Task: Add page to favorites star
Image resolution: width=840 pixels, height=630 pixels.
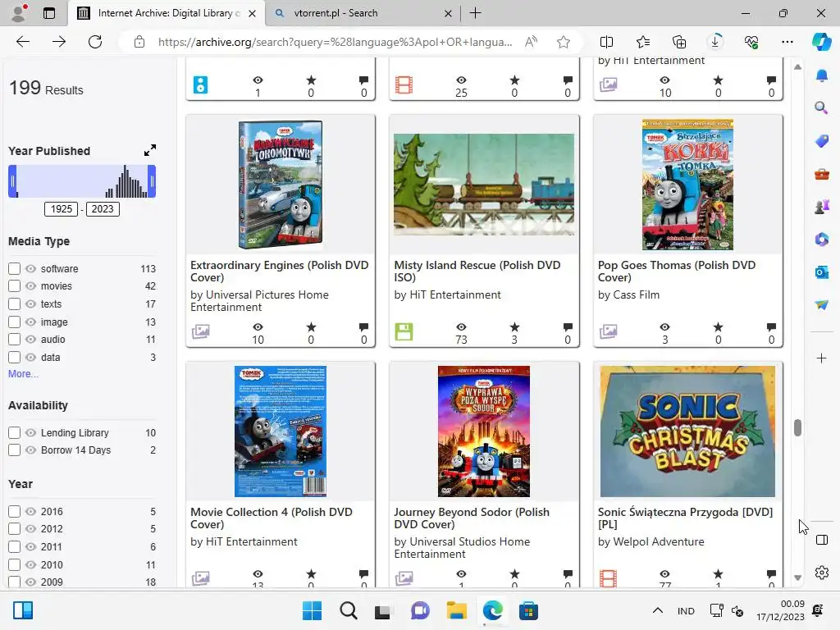Action: pyautogui.click(x=563, y=42)
